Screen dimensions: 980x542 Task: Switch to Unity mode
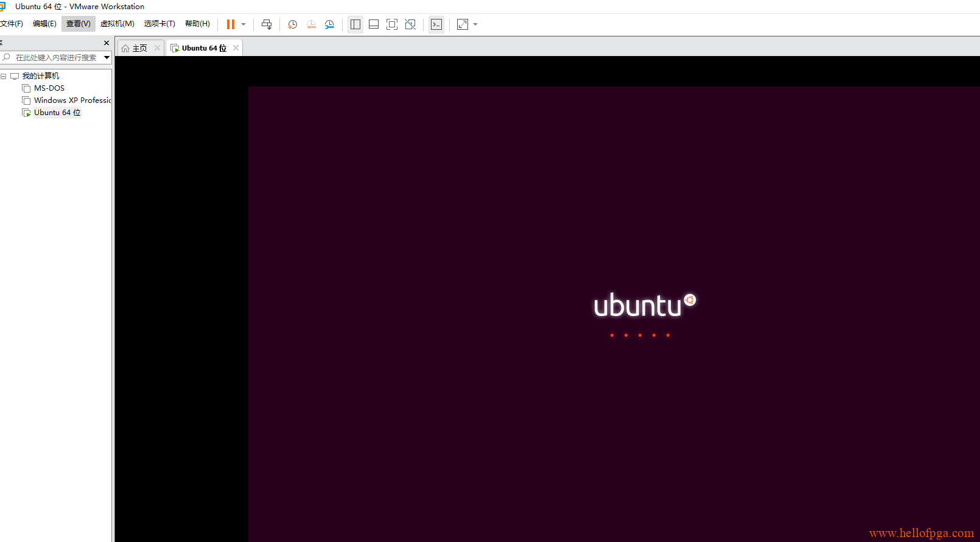coord(410,24)
